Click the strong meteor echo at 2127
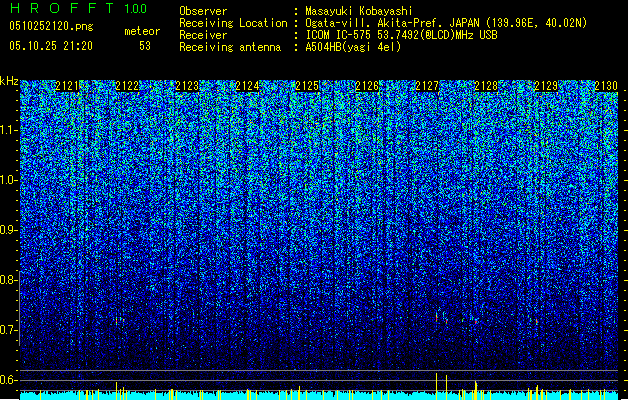Viewport: 629px width, 400px height. tap(436, 317)
